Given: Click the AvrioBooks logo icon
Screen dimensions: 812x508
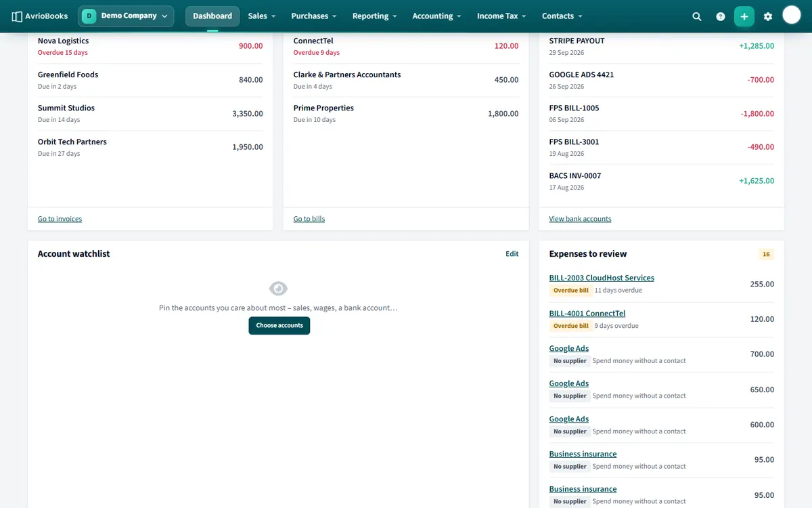Looking at the screenshot, I should click(x=17, y=16).
